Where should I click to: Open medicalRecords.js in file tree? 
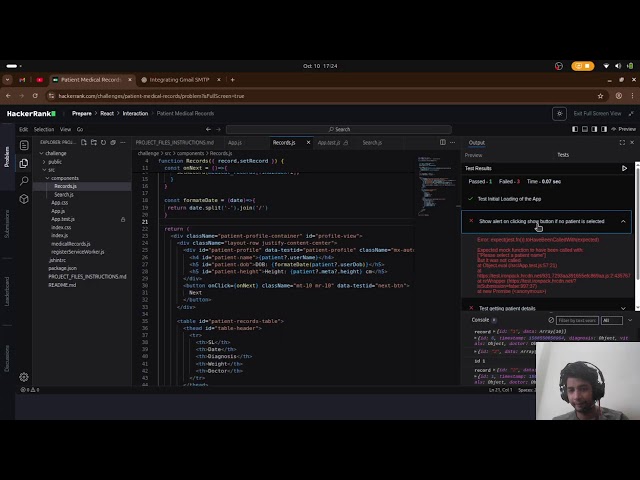coord(71,244)
